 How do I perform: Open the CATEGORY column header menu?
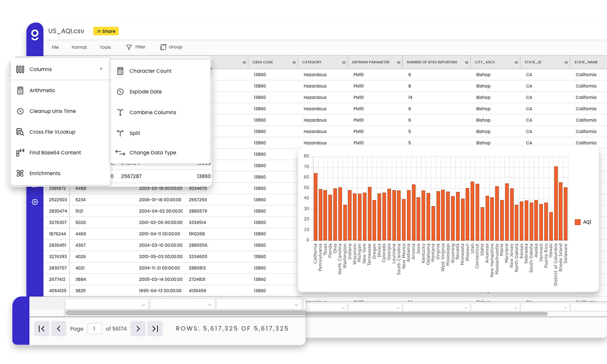[344, 62]
